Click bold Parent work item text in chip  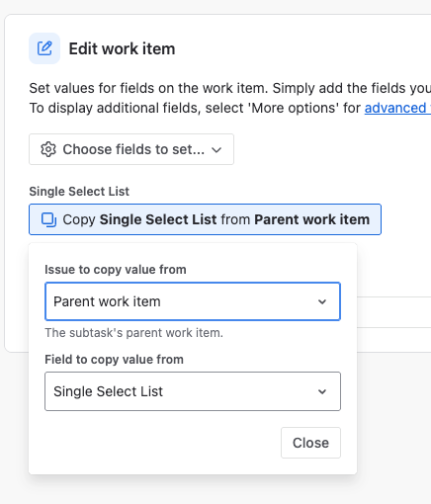(x=312, y=219)
